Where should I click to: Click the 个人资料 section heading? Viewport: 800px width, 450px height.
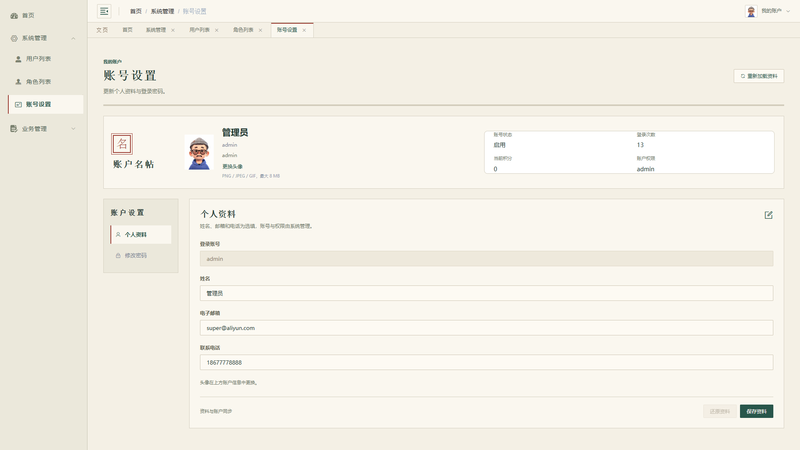click(218, 214)
